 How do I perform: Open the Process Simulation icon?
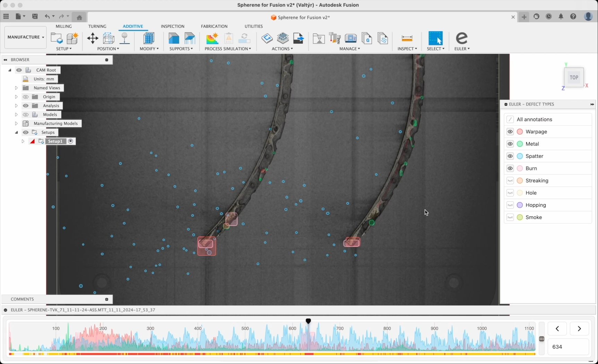pos(212,38)
